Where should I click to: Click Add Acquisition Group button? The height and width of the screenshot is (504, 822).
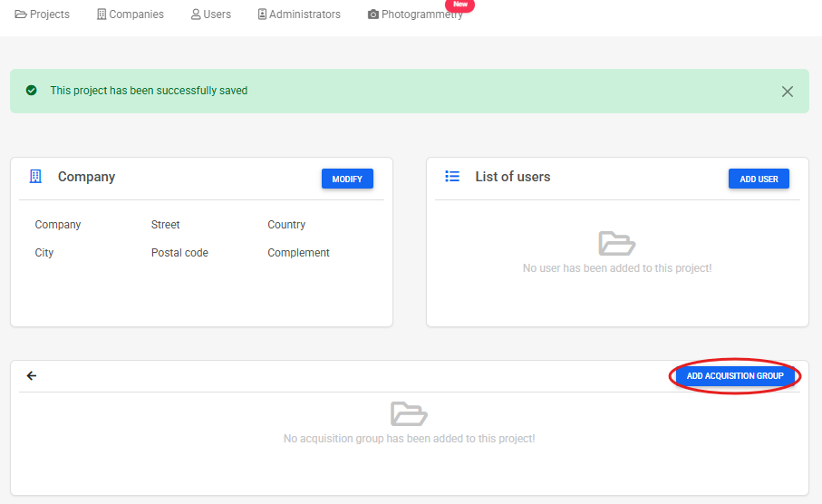coord(735,376)
